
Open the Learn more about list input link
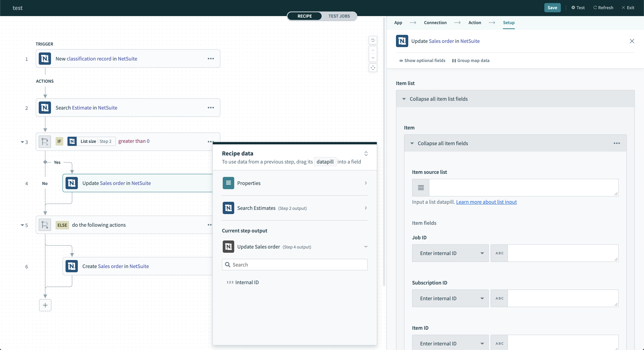pos(486,202)
